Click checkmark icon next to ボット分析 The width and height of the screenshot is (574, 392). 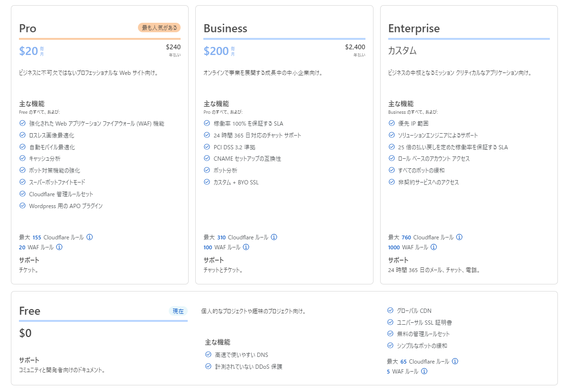pos(207,170)
